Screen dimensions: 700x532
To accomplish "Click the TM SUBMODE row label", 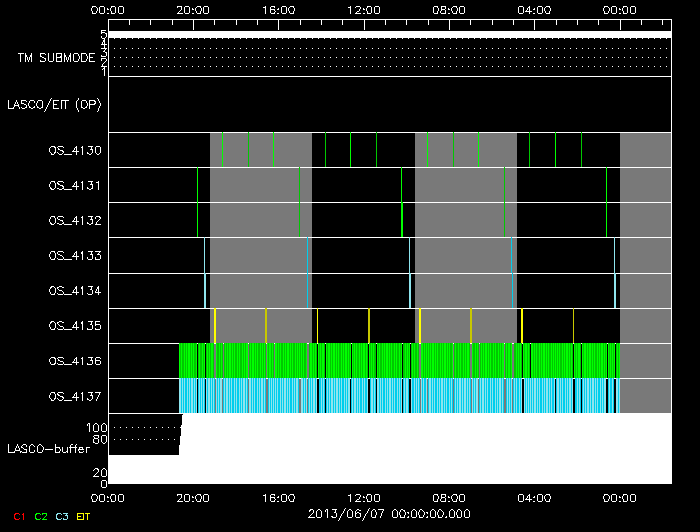I will [x=56, y=58].
